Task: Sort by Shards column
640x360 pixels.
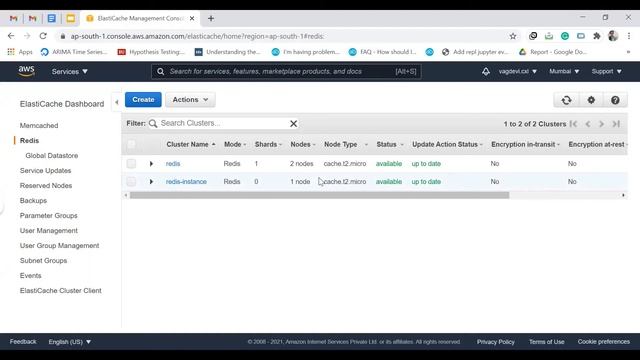Action: coord(268,144)
